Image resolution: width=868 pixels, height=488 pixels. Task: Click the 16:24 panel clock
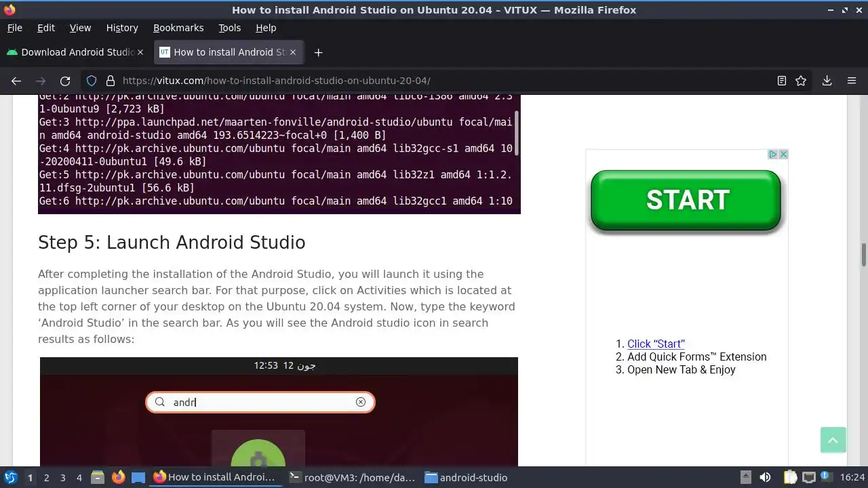[x=853, y=477]
